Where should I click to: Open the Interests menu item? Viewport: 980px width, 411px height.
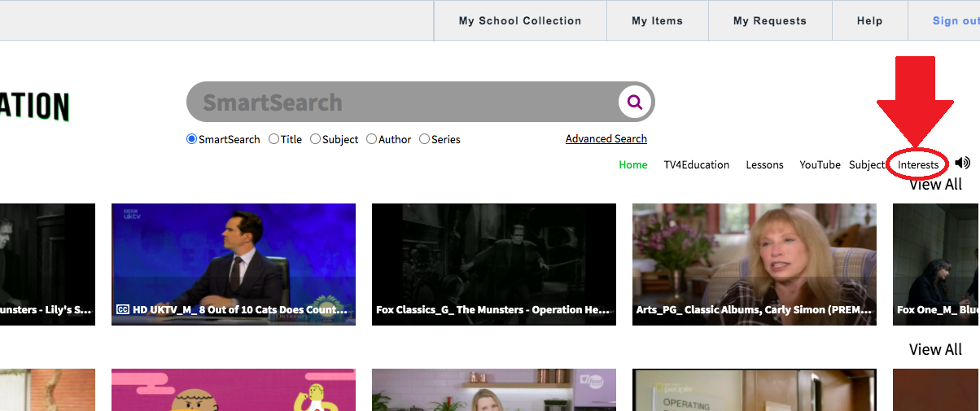[x=918, y=164]
